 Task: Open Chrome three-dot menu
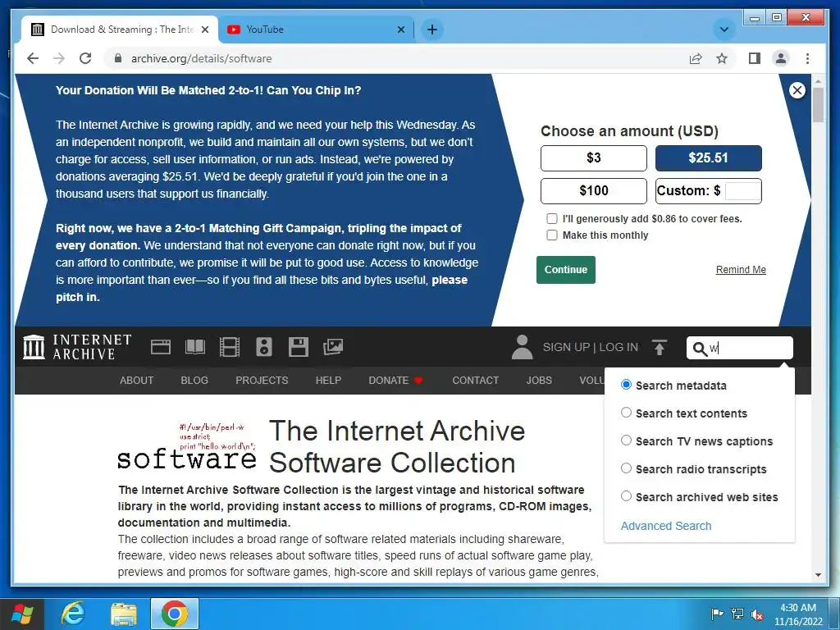pyautogui.click(x=807, y=58)
